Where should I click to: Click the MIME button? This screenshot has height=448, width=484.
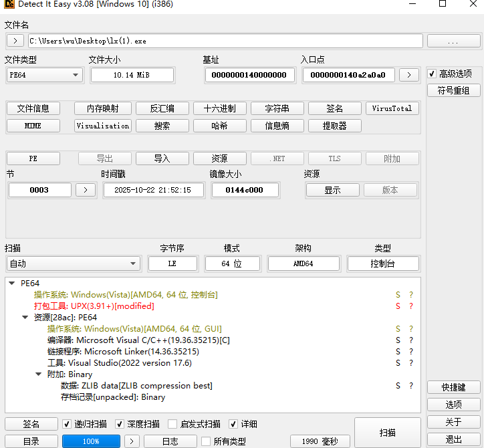33,126
